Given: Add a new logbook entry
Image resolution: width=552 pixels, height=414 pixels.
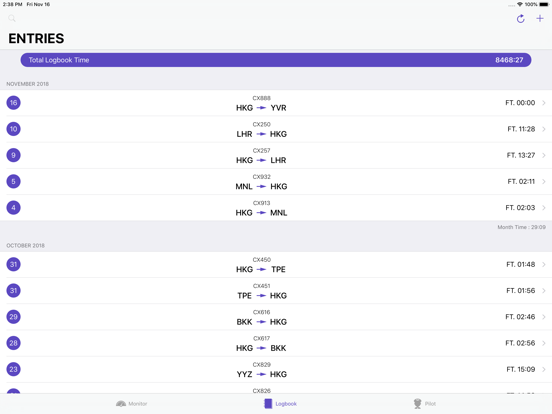Looking at the screenshot, I should click(540, 18).
